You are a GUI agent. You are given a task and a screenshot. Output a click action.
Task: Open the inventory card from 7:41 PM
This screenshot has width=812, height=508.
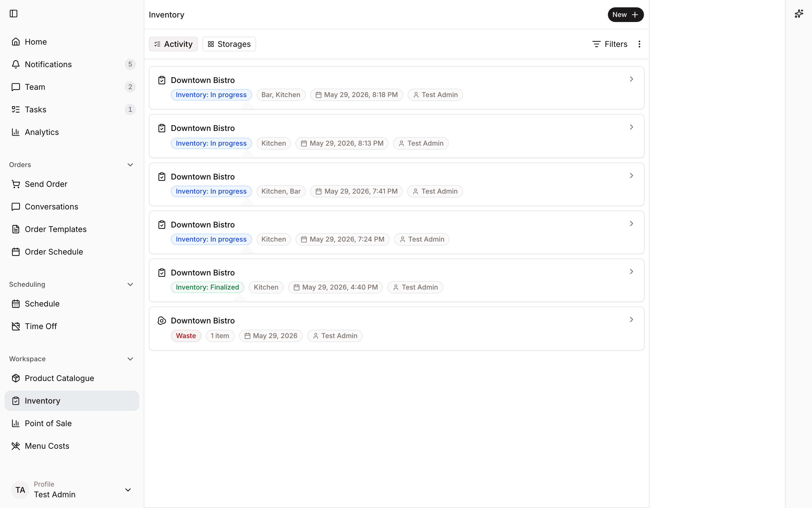(x=396, y=184)
